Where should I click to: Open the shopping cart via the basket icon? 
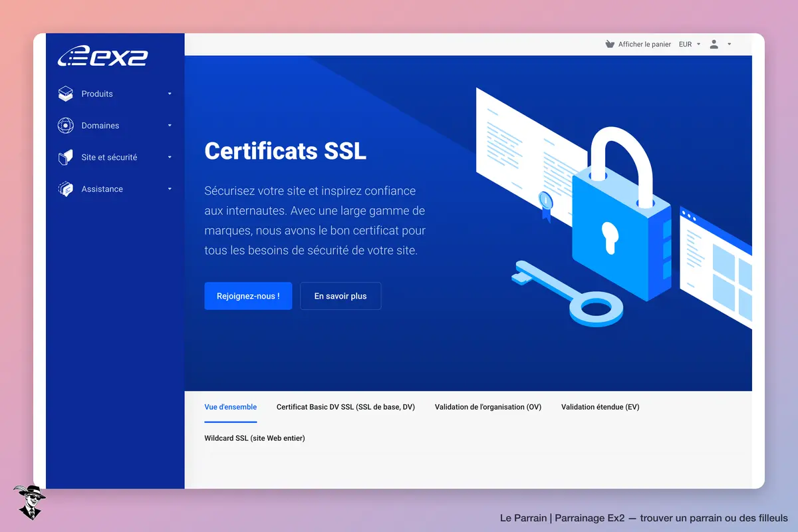coord(610,45)
